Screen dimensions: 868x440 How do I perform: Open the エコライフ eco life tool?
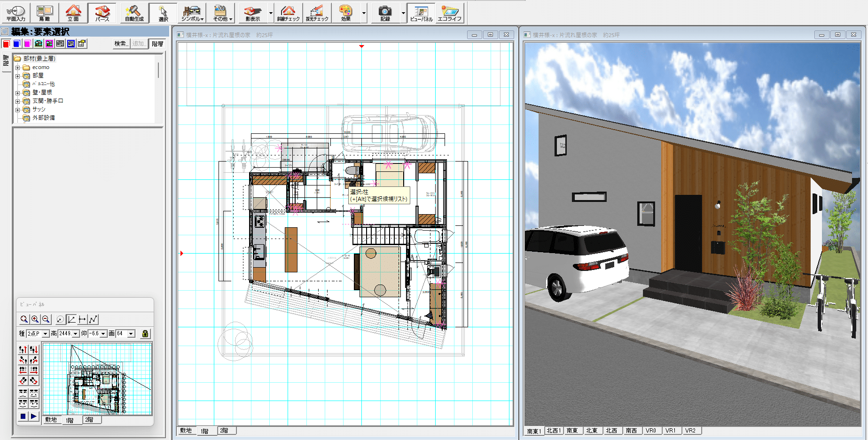tap(450, 13)
